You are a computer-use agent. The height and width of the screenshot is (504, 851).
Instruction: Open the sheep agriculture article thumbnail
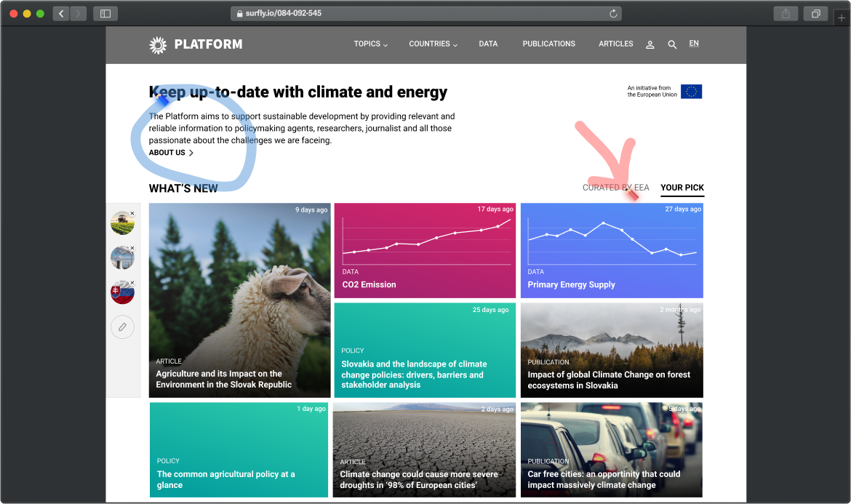[x=239, y=300]
